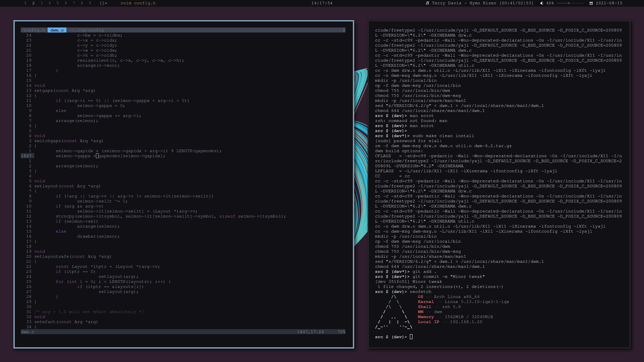
Task: Click the 'Shell' neofetch label
Action: [x=424, y=307]
